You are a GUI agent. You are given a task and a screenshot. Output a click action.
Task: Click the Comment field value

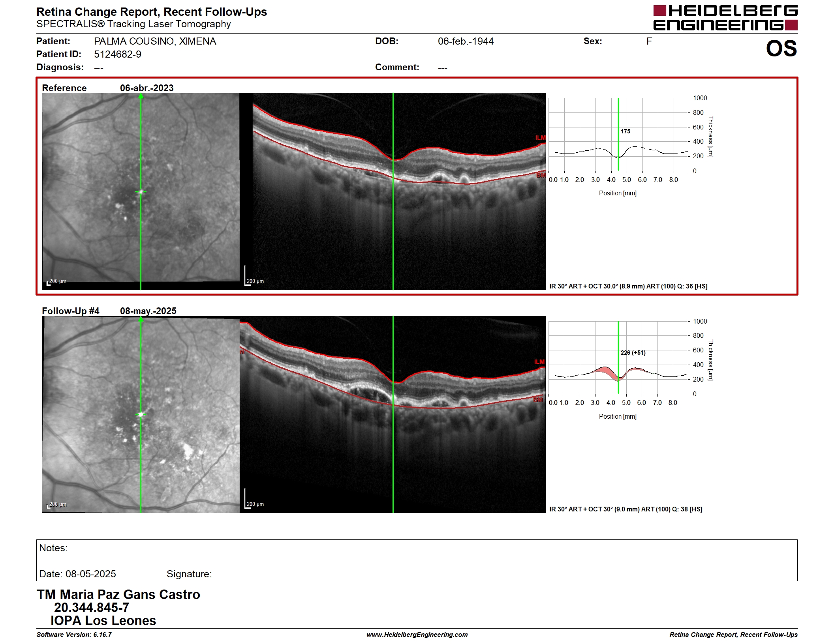(442, 68)
